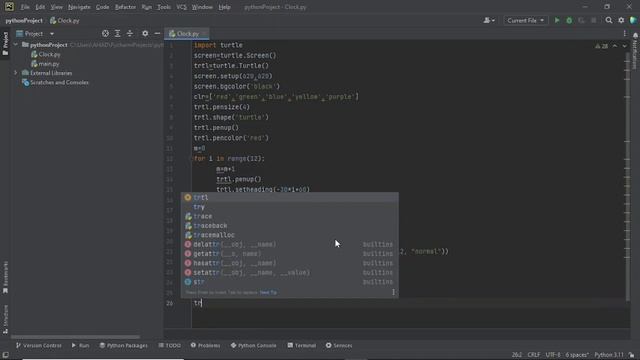
Task: Open the Services tool window
Action: [339, 345]
